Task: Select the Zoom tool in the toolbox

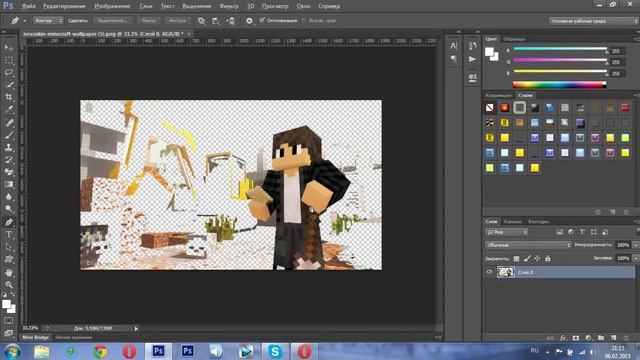Action: [9, 284]
